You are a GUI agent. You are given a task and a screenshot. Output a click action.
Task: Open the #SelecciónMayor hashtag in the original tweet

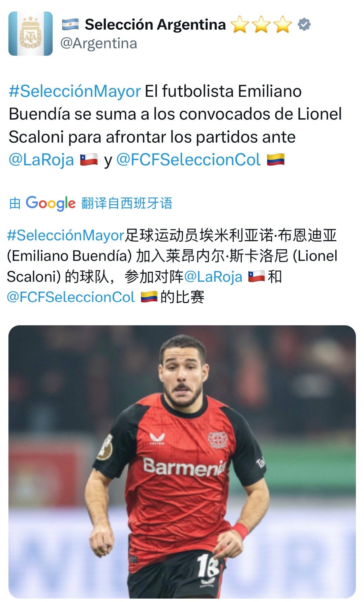(x=75, y=91)
